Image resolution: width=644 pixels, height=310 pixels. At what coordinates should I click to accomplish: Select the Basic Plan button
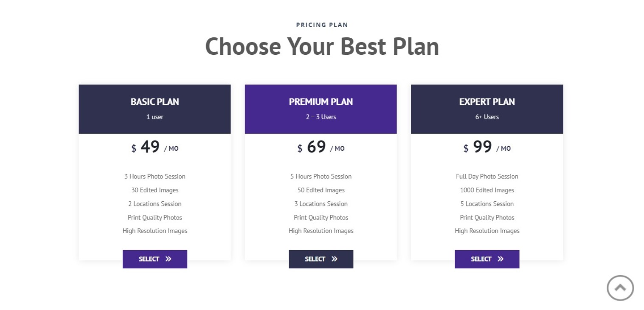[155, 259]
